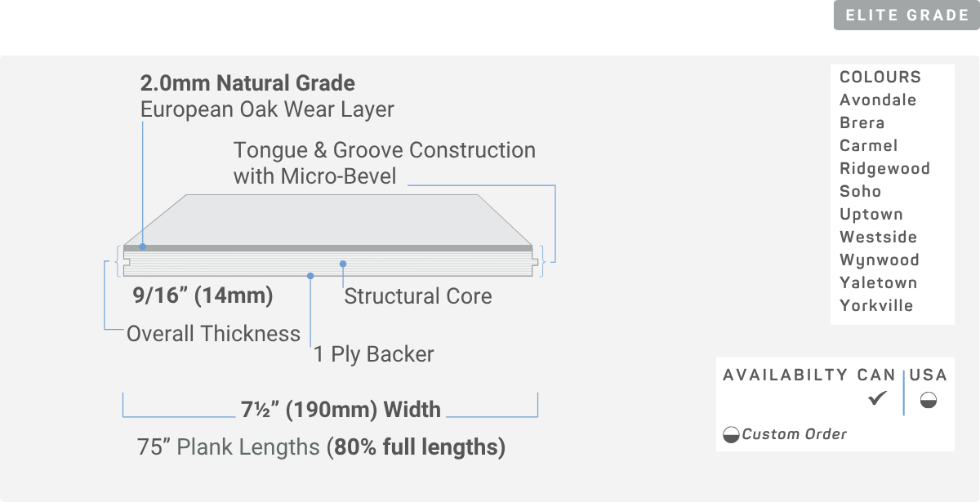This screenshot has height=502, width=980.
Task: Click the blue dot on the wear layer
Action: (142, 247)
